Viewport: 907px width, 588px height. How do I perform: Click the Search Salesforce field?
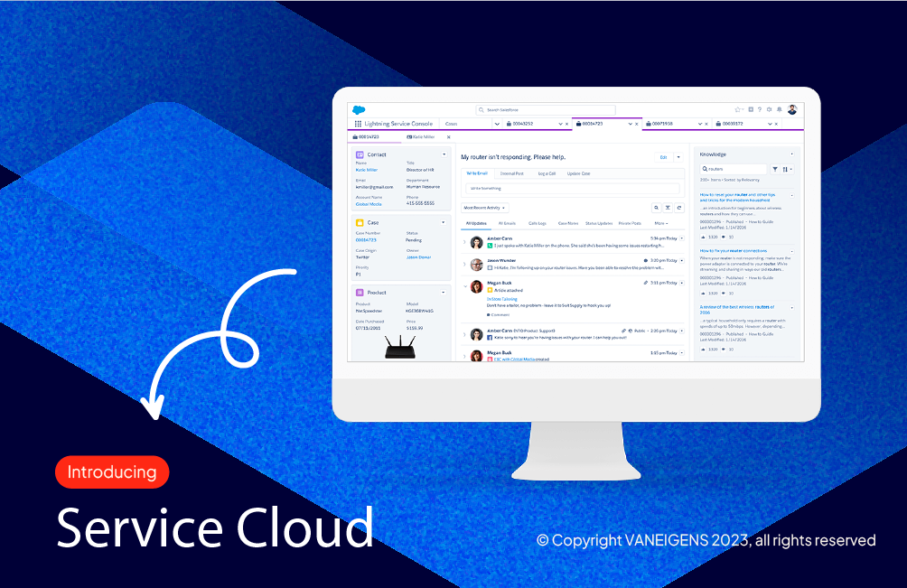546,110
